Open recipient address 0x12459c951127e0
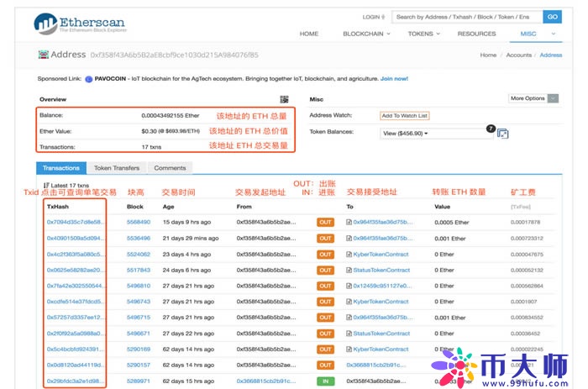Viewport: 588px width, 389px height. (x=382, y=286)
